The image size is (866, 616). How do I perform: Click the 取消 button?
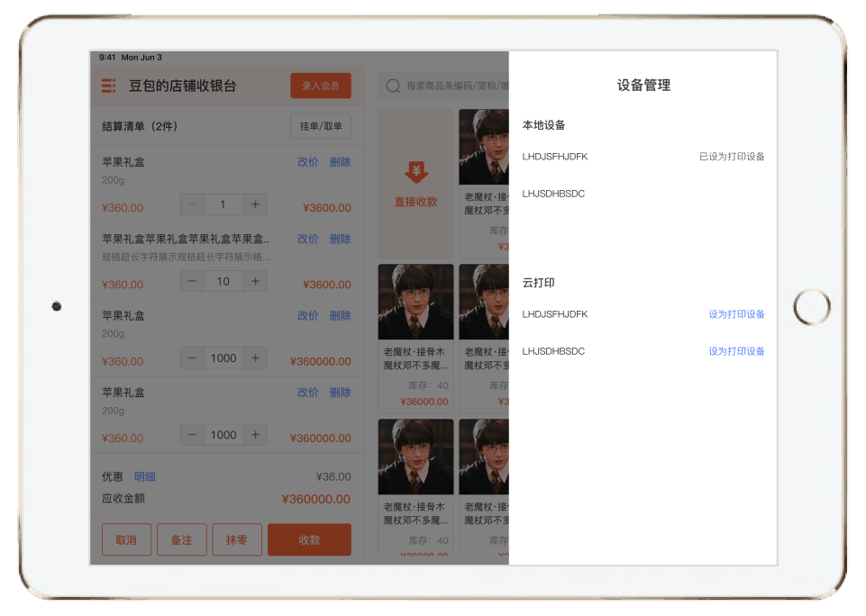(126, 539)
